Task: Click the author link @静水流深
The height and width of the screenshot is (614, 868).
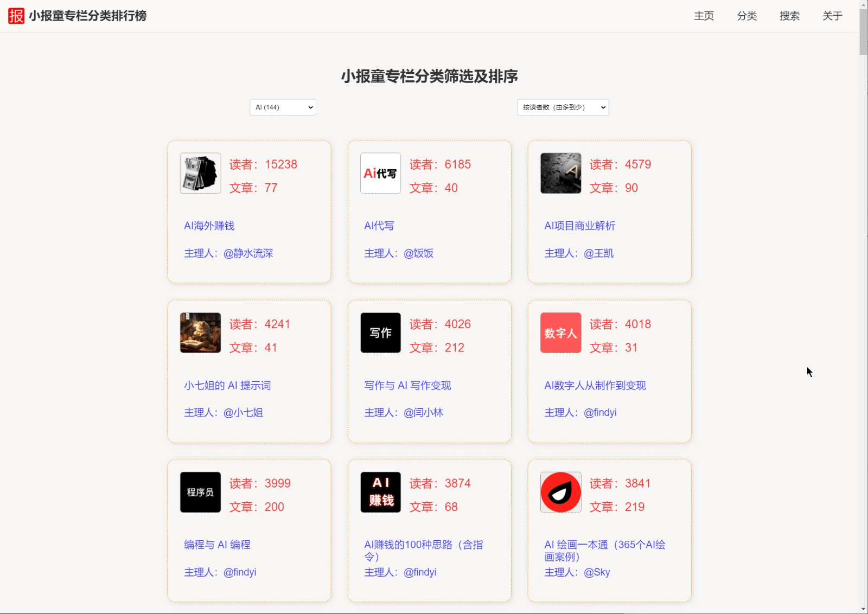Action: (247, 253)
